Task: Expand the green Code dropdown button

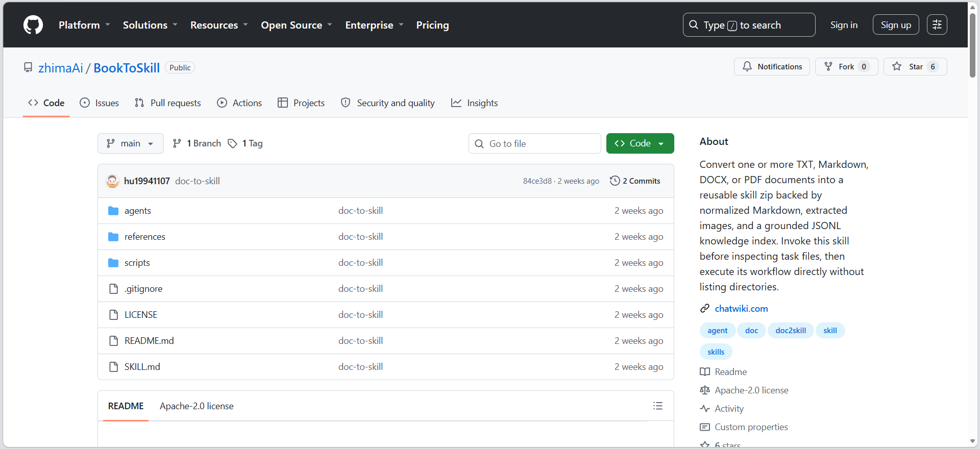Action: (x=640, y=143)
